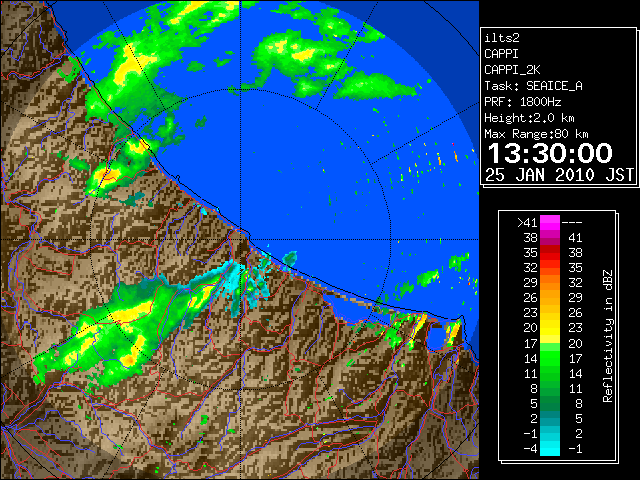
Task: Pick the orange 29 dBZ legend swatch
Action: pyautogui.click(x=550, y=283)
